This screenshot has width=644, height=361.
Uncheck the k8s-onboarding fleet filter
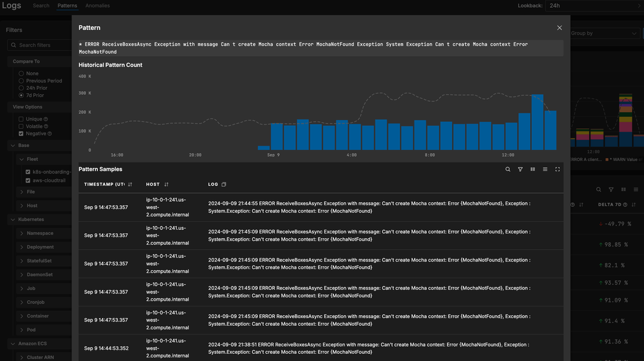coord(27,171)
